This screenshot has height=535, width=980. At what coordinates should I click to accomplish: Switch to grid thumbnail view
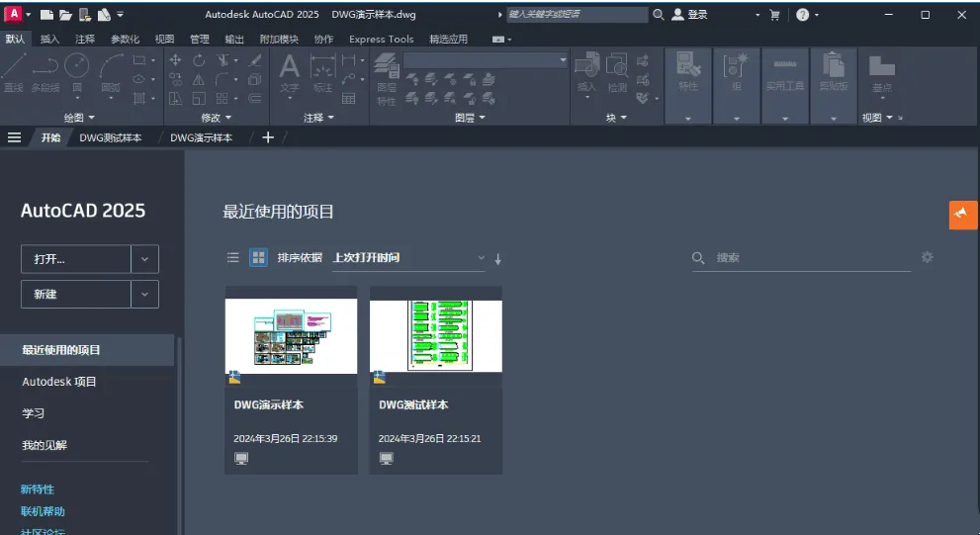point(258,258)
